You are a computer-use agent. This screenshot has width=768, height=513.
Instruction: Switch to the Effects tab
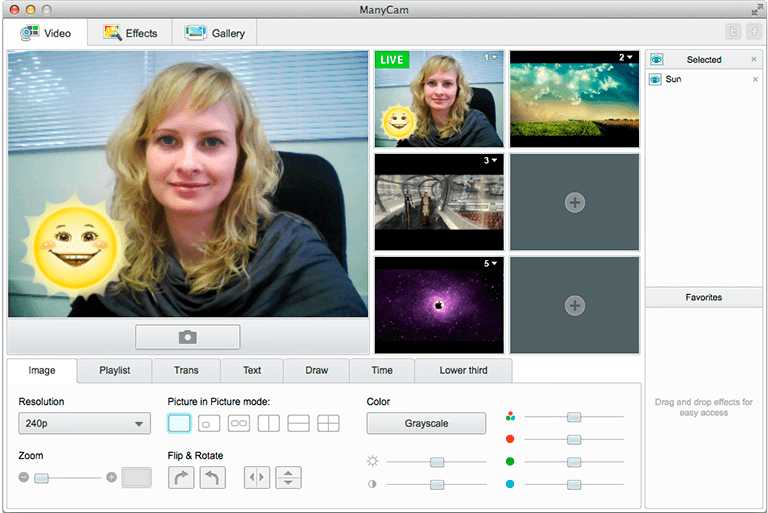(x=130, y=33)
